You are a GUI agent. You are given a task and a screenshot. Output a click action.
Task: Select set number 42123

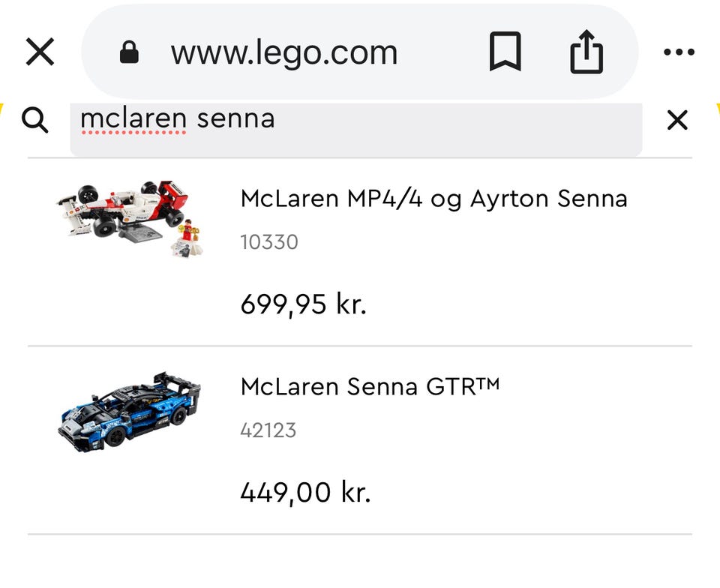coord(268,430)
